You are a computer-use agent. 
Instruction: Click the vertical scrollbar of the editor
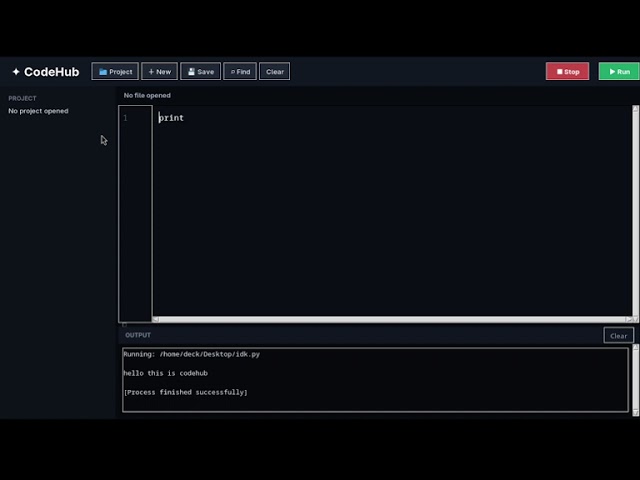coord(636,212)
